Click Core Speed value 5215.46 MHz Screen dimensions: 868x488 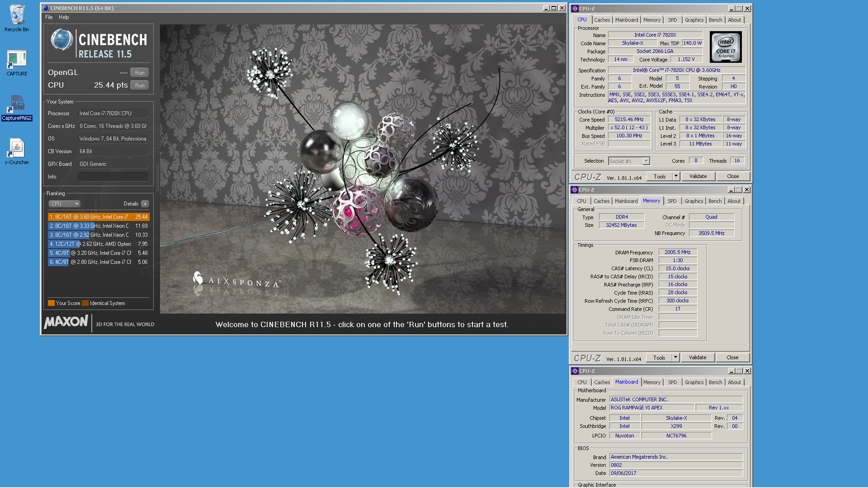[629, 120]
